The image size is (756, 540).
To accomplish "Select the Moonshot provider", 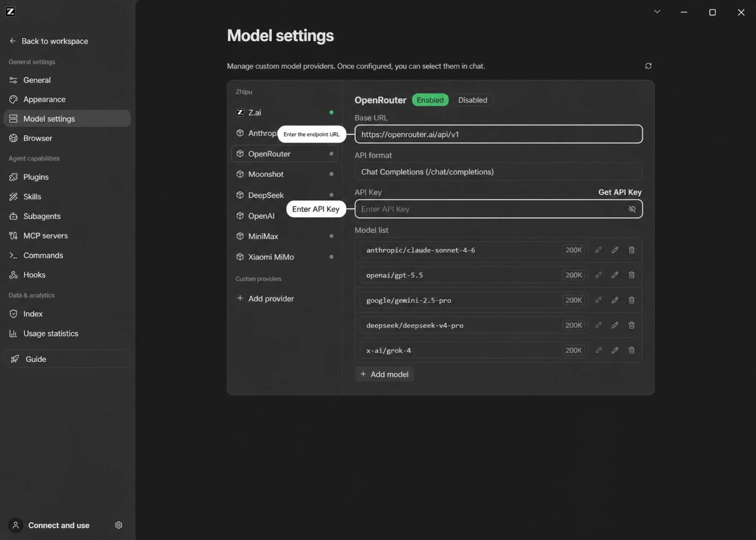I will pyautogui.click(x=284, y=174).
